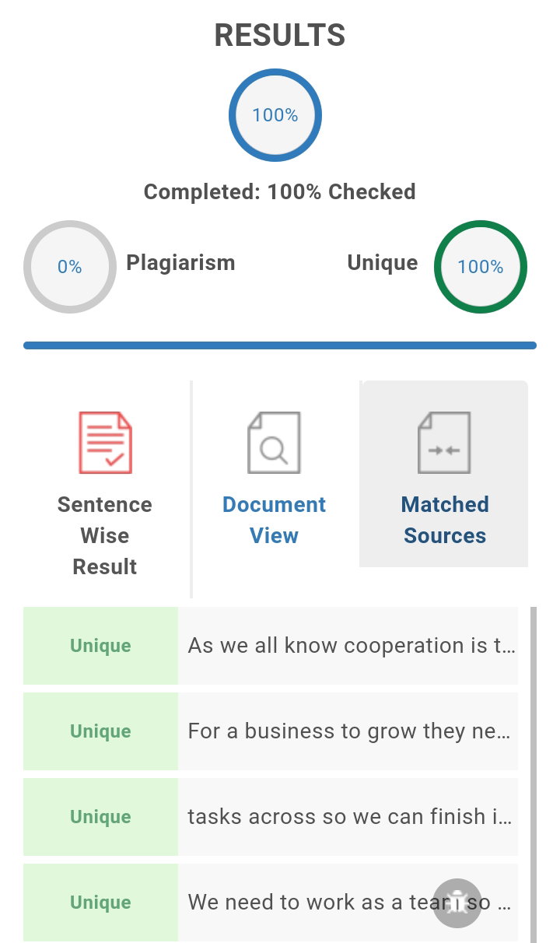Click the Document View magnifier icon
560x943 pixels.
[x=274, y=443]
